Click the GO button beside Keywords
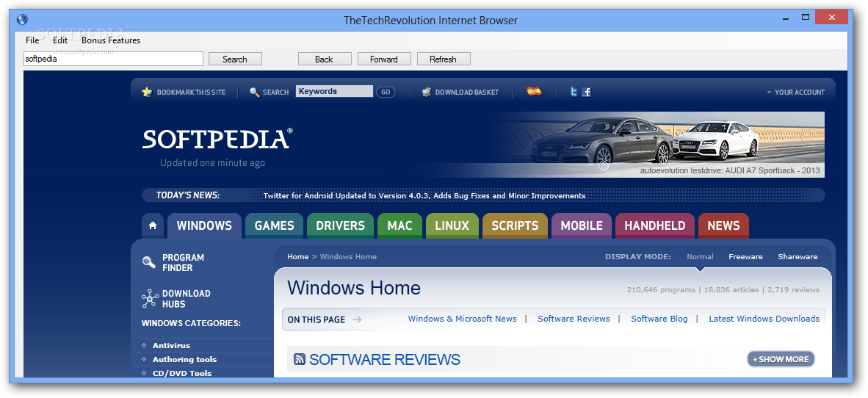Viewport: 868px width, 398px height. coord(386,92)
